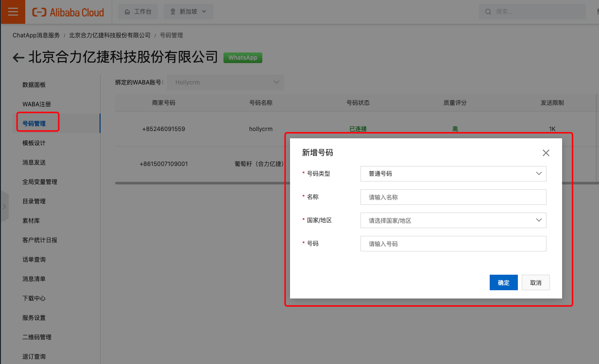Open the hamburger navigation menu
599x364 pixels.
13,12
